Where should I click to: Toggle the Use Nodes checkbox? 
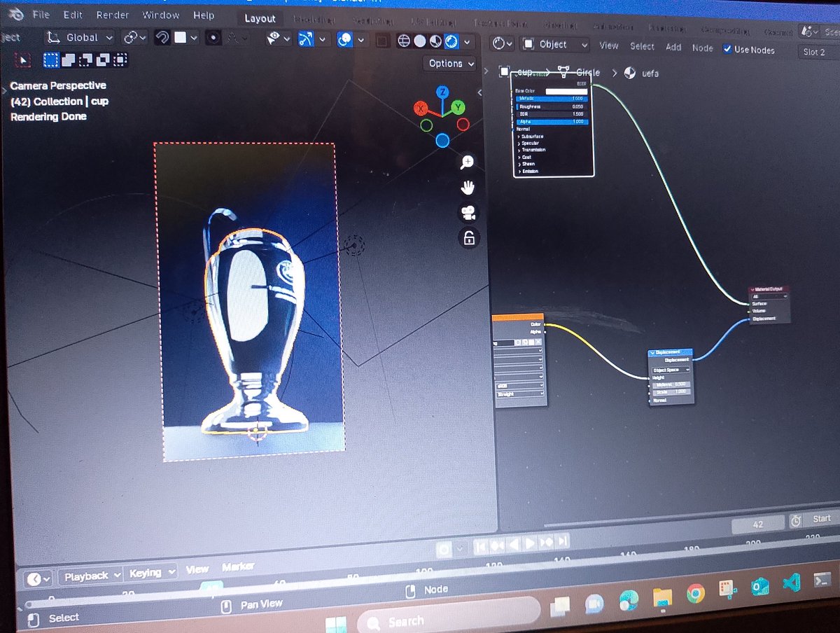(x=727, y=49)
